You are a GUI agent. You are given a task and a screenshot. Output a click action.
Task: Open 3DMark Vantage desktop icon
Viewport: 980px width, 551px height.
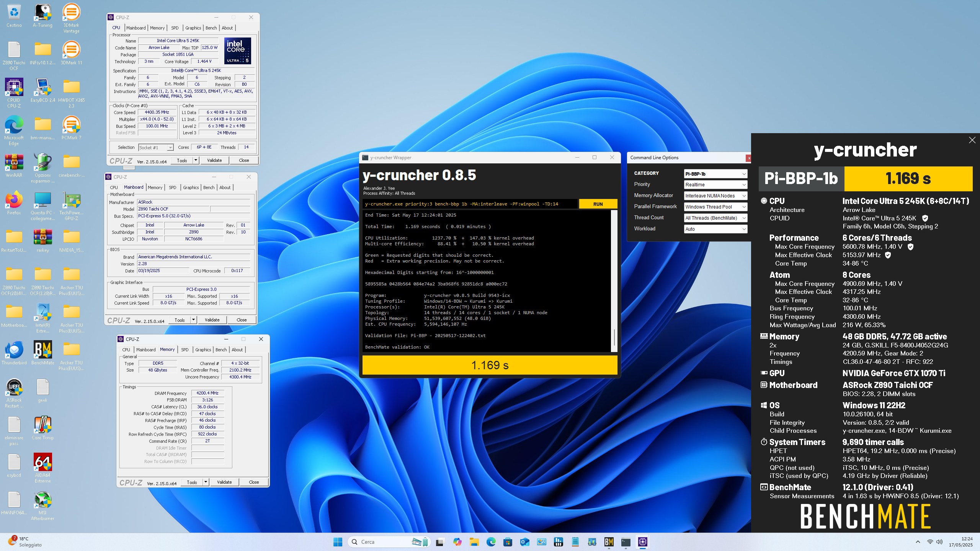71,18
